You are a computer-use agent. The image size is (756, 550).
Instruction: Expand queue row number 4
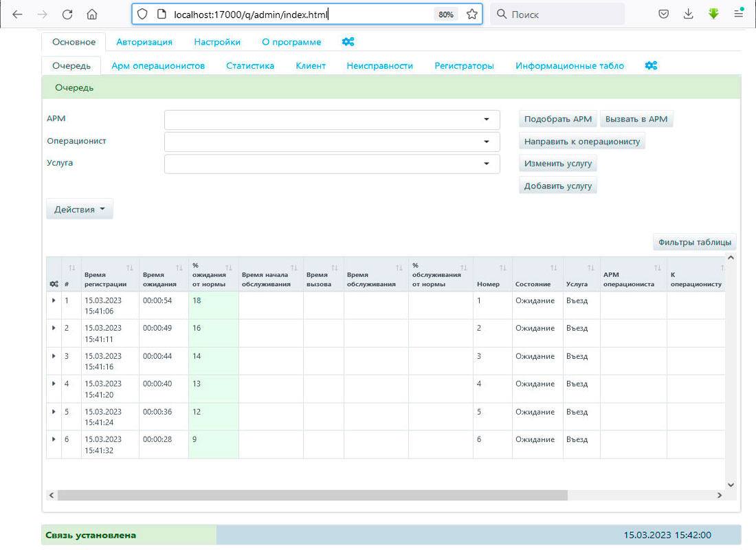point(54,384)
